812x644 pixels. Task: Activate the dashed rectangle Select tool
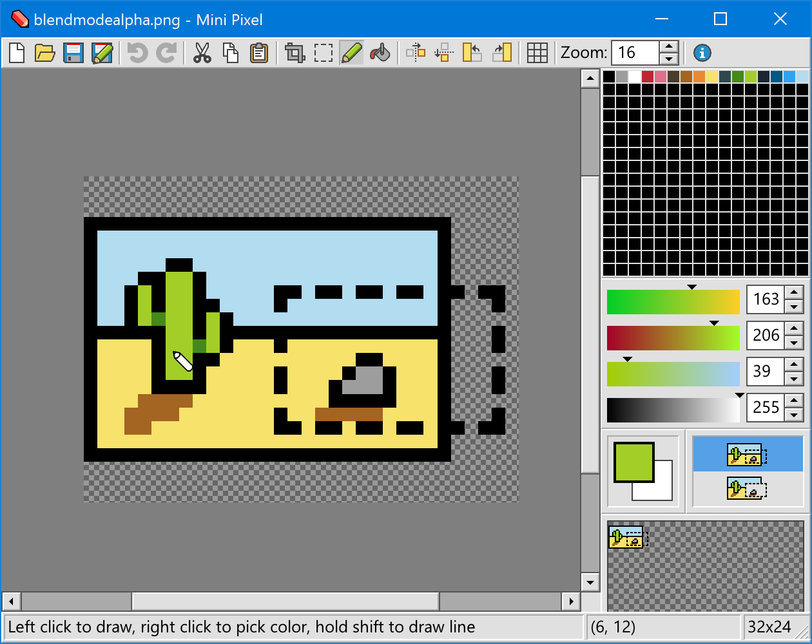(x=324, y=53)
